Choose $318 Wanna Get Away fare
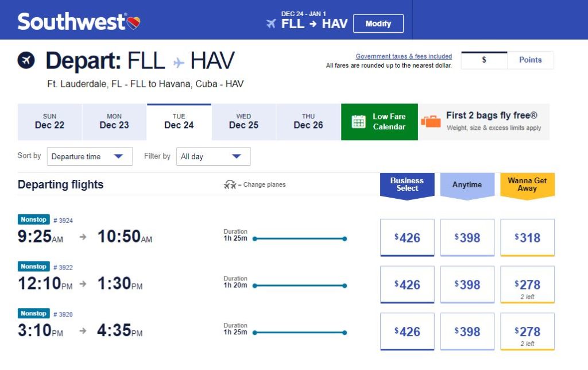Screen dimensions: 588x370 coord(527,238)
